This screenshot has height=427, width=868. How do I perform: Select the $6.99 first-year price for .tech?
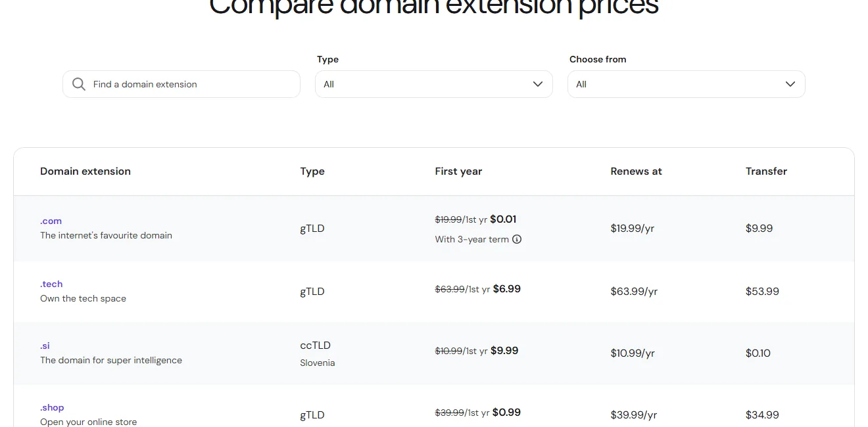[x=506, y=289]
